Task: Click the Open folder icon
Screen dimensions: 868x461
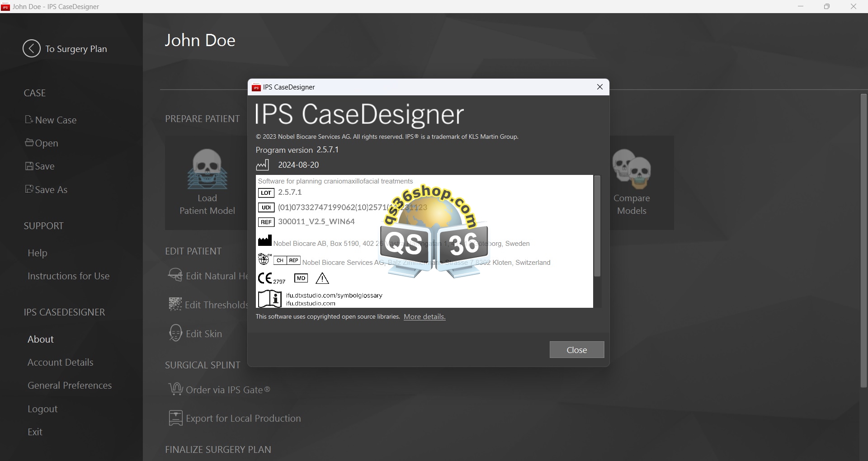Action: [x=29, y=142]
